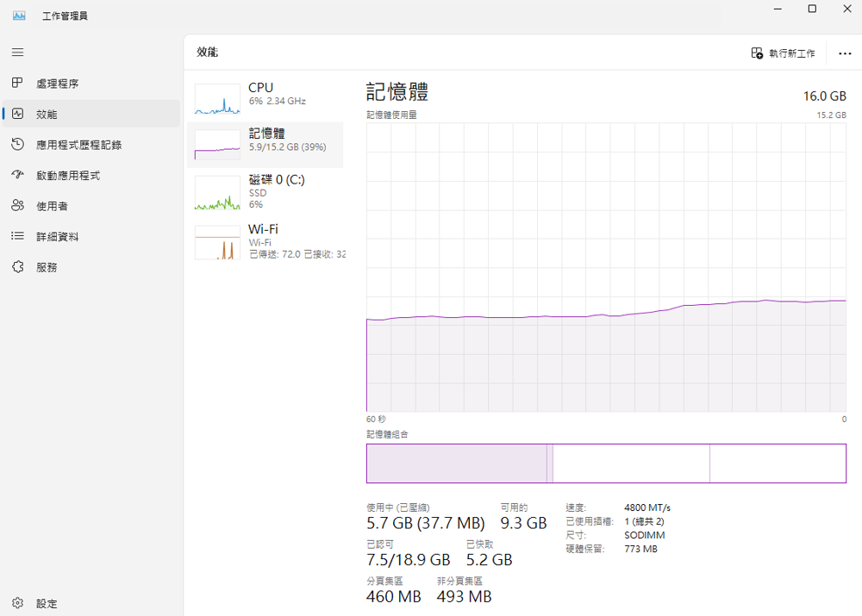Click the 處理程序 processes icon

[17, 83]
